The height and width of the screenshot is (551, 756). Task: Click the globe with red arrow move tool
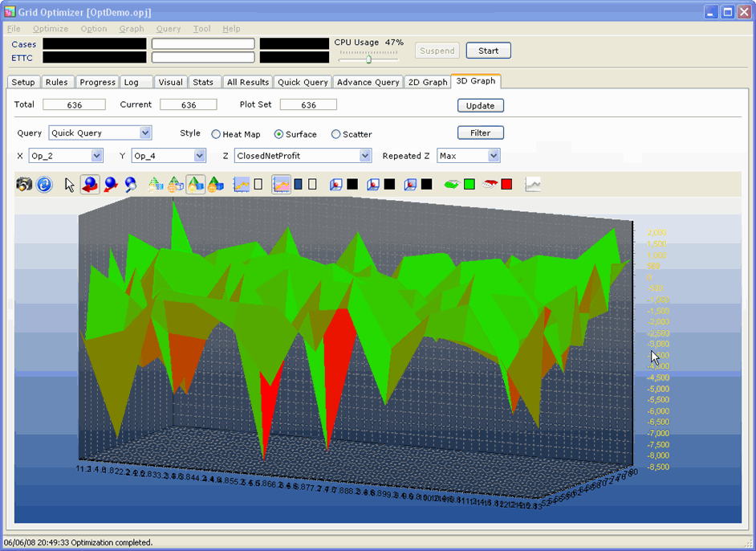(x=111, y=185)
